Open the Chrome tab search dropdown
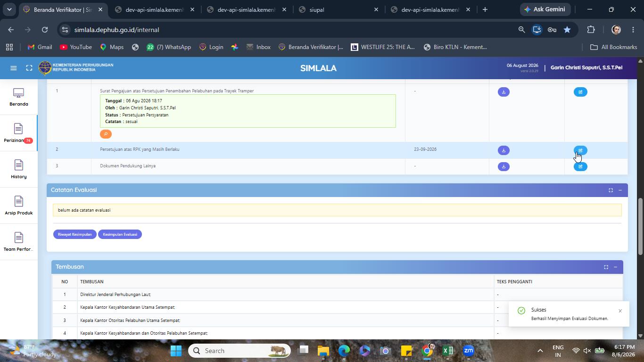 click(x=9, y=9)
